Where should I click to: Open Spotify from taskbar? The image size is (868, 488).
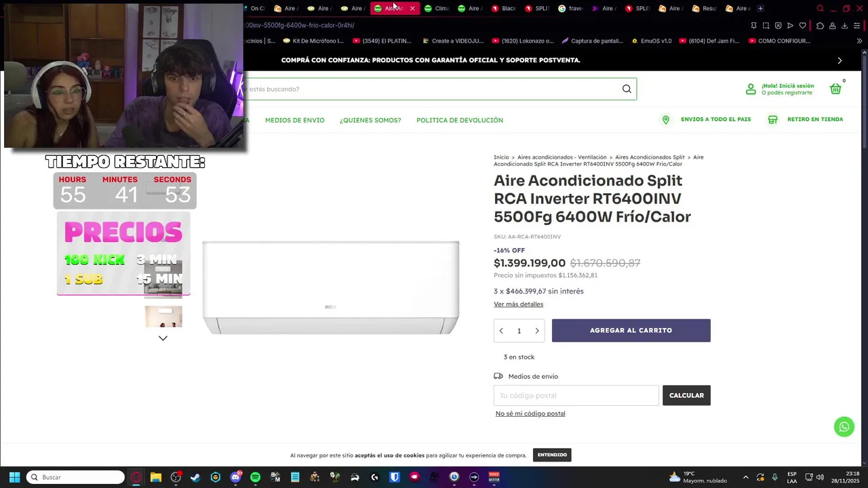coord(255,477)
